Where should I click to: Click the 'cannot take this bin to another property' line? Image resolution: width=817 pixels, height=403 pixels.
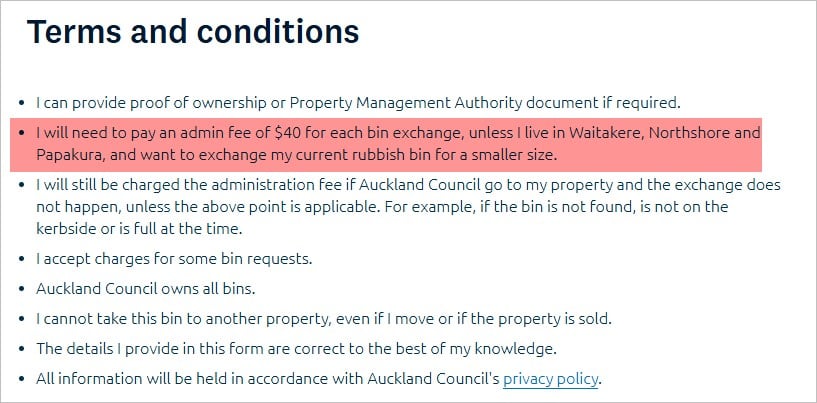[324, 319]
